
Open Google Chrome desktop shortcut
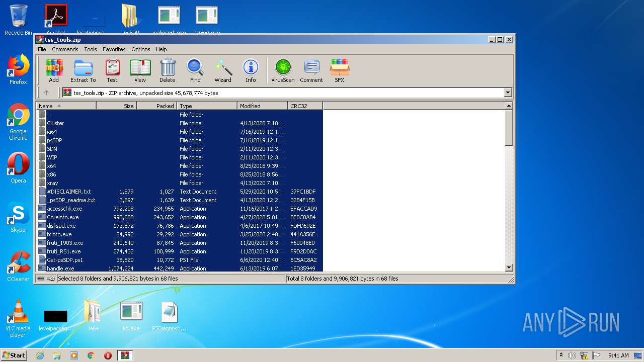click(x=18, y=122)
